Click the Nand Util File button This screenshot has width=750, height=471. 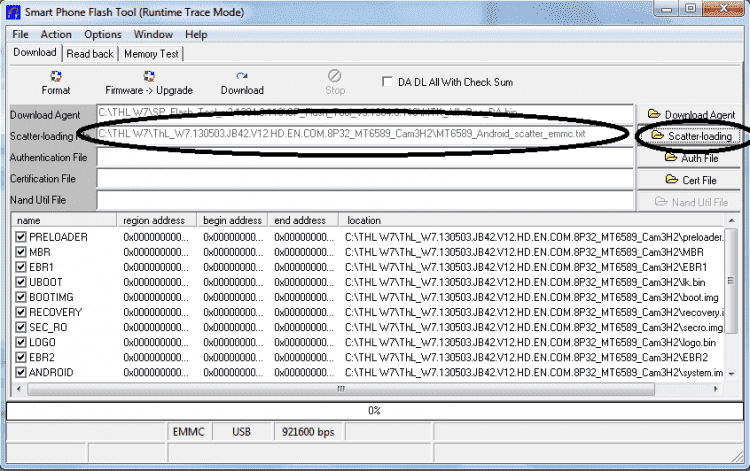pyautogui.click(x=689, y=202)
